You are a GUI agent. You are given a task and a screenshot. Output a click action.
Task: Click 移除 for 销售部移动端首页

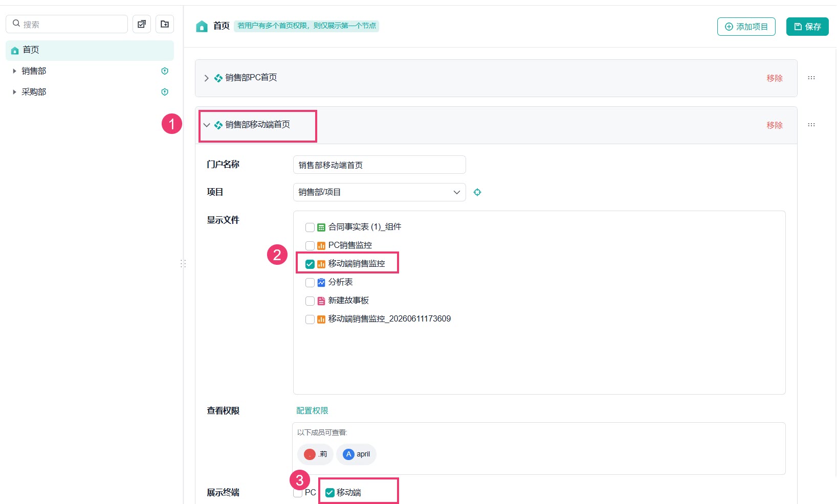coord(775,125)
